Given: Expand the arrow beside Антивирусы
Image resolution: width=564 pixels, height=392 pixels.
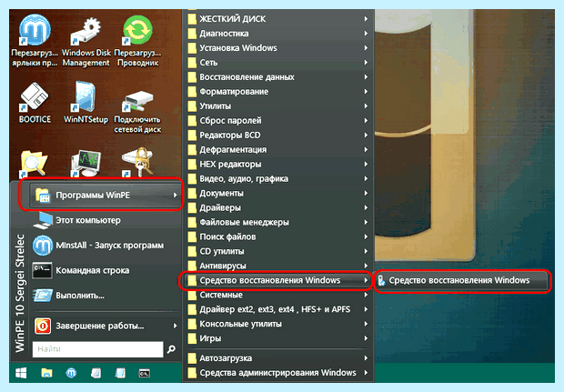Looking at the screenshot, I should tap(366, 266).
